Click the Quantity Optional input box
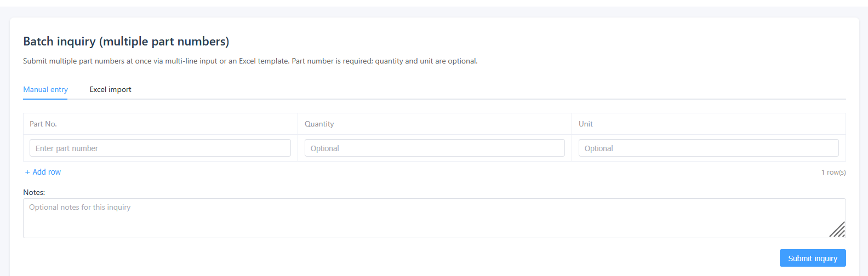Viewport: 868px width, 276px height. tap(435, 148)
